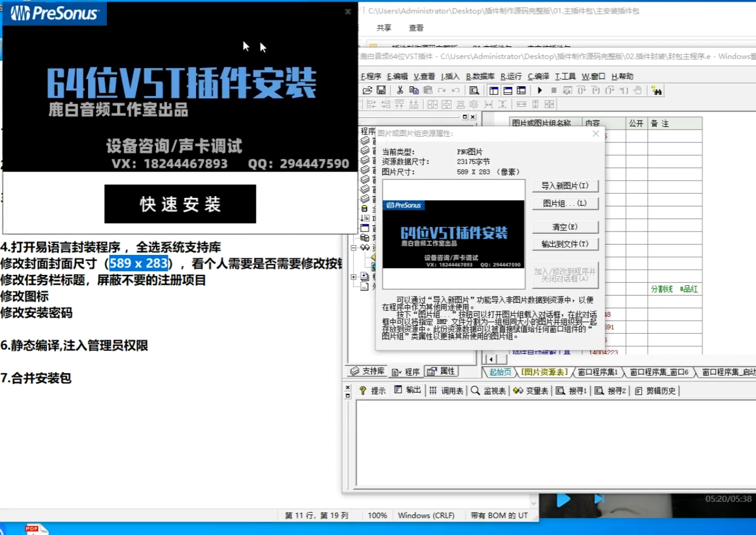Open the B.数据库 menu
The height and width of the screenshot is (535, 756).
[480, 77]
